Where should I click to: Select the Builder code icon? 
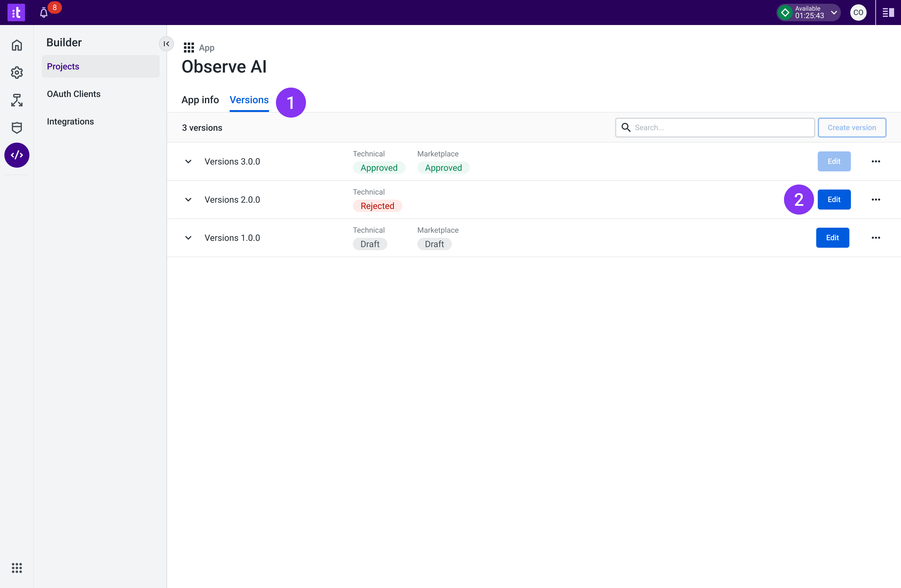coord(17,155)
